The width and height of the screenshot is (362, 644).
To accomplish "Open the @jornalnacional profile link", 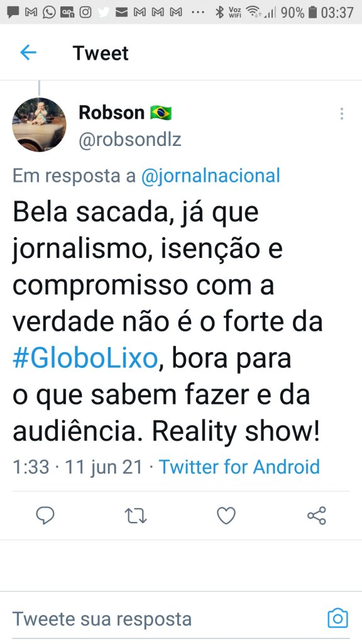I will click(x=211, y=176).
